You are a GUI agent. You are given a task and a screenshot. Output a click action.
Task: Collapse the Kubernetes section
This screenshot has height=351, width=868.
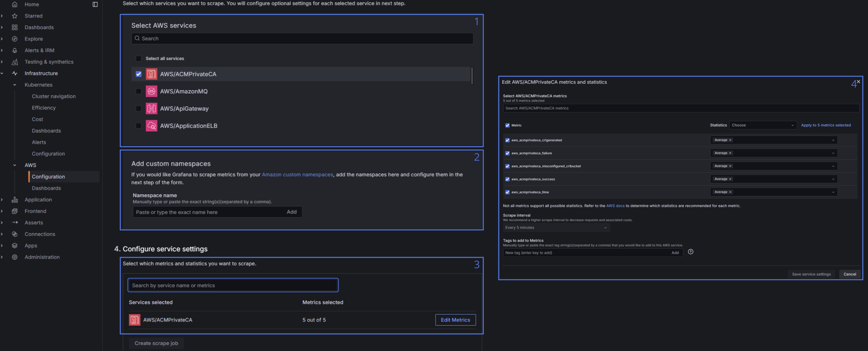point(15,85)
